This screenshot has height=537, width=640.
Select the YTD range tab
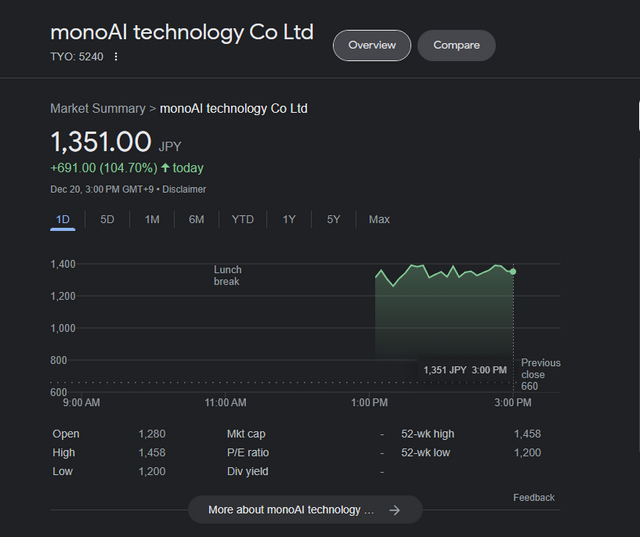point(242,220)
